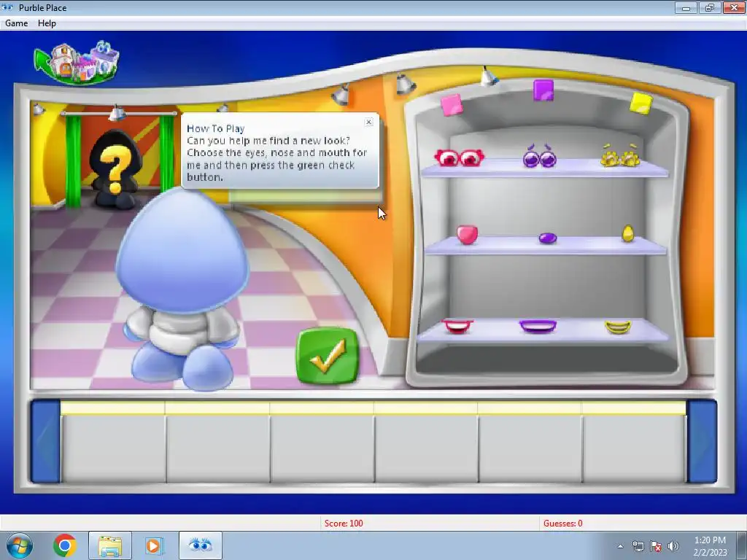747x560 pixels.
Task: Open the volume control in tray
Action: click(x=673, y=546)
